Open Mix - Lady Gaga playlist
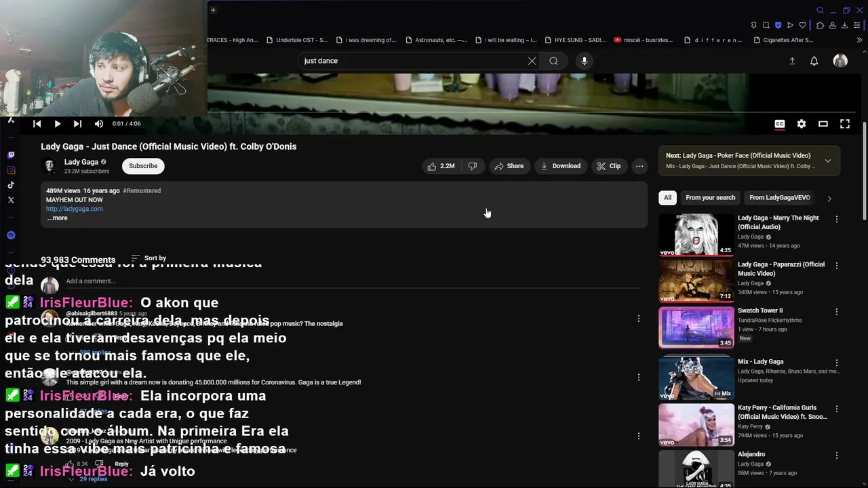The height and width of the screenshot is (488, 868). pos(696,378)
